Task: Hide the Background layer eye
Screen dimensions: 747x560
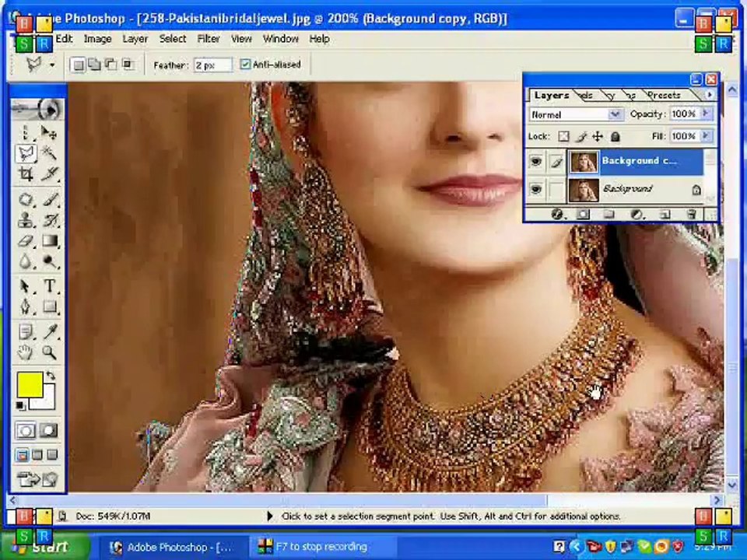Action: (x=536, y=189)
